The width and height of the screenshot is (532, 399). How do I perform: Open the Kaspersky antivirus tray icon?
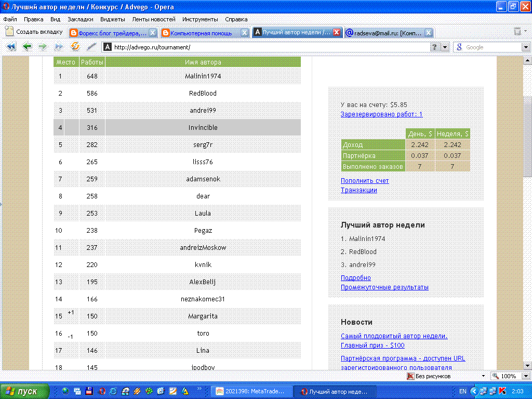[502, 390]
